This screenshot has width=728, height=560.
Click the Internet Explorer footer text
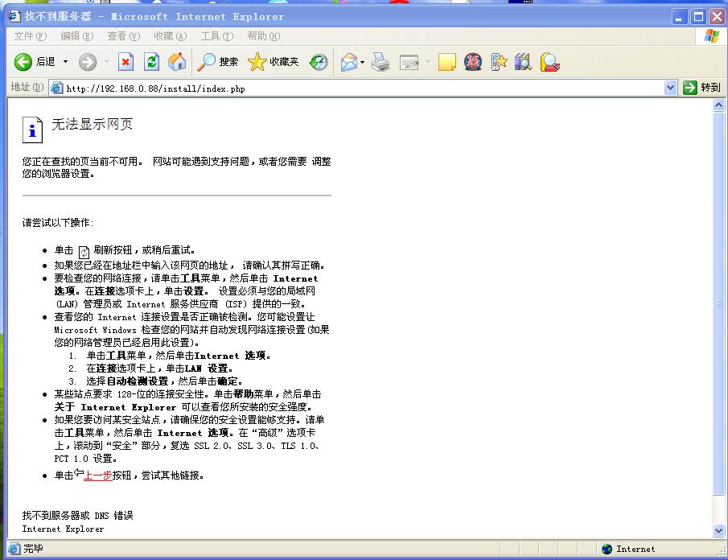[63, 529]
